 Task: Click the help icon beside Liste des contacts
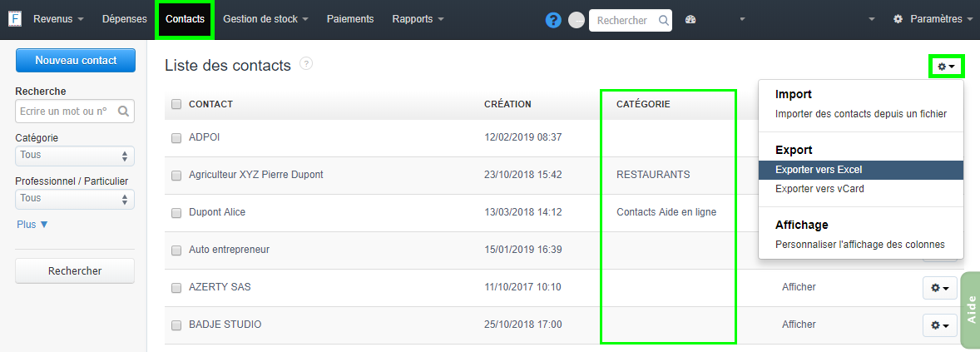click(x=305, y=63)
